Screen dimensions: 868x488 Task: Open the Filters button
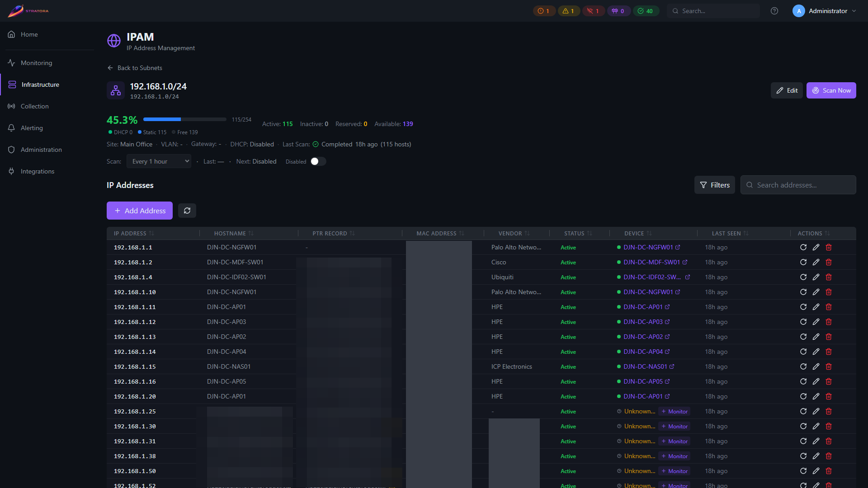coord(715,185)
